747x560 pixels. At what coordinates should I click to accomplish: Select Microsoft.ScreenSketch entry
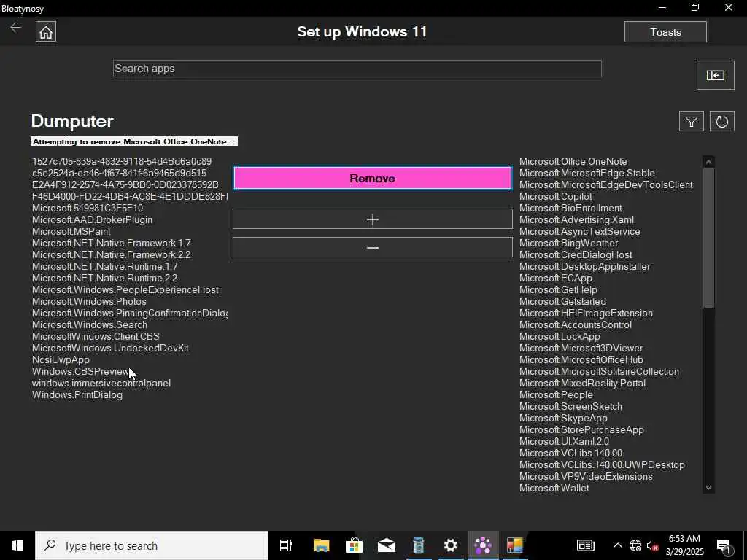[570, 407]
